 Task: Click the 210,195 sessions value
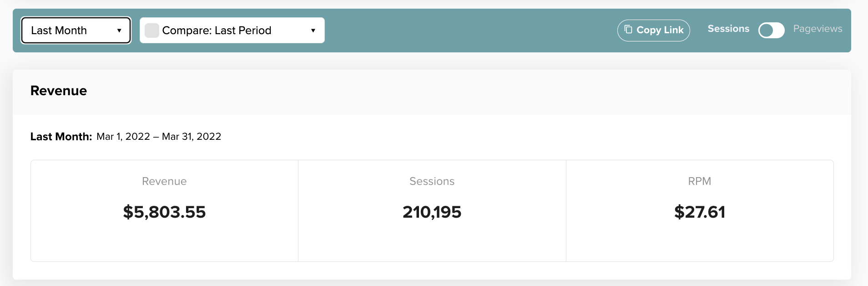click(x=432, y=212)
